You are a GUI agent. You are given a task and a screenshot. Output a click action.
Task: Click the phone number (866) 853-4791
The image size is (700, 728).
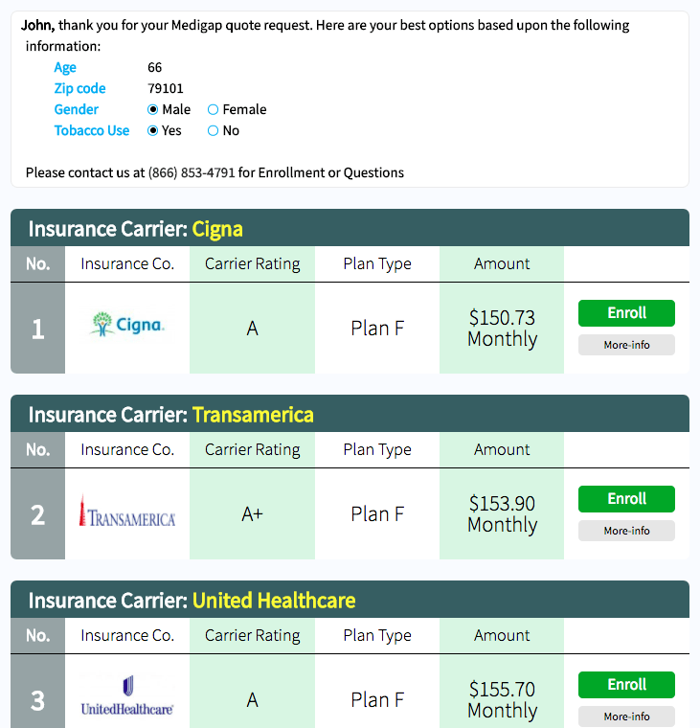coord(192,172)
